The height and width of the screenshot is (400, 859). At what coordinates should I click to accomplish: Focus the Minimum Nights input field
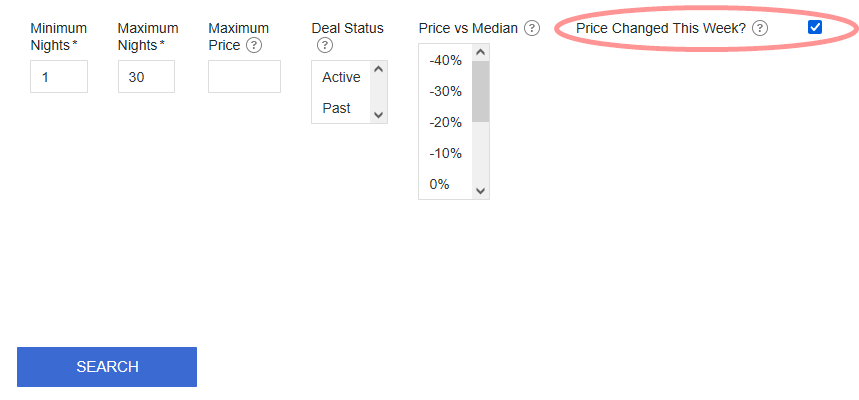pyautogui.click(x=59, y=77)
